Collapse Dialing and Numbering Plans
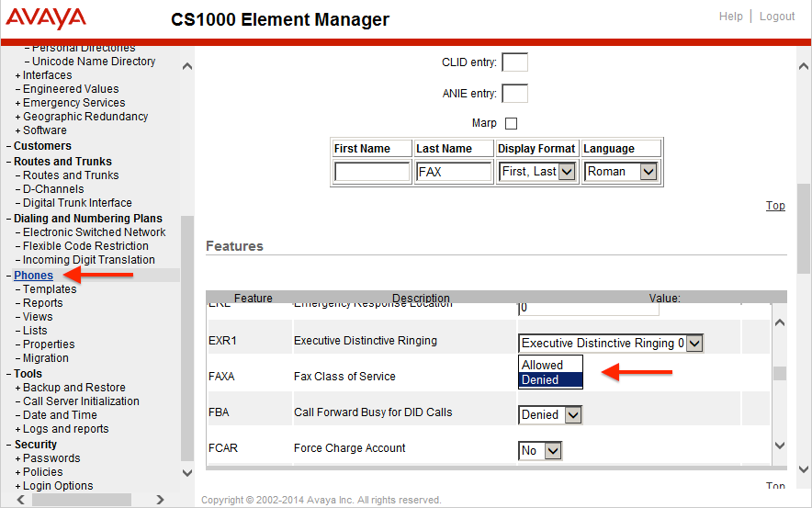The image size is (812, 508). coord(9,219)
